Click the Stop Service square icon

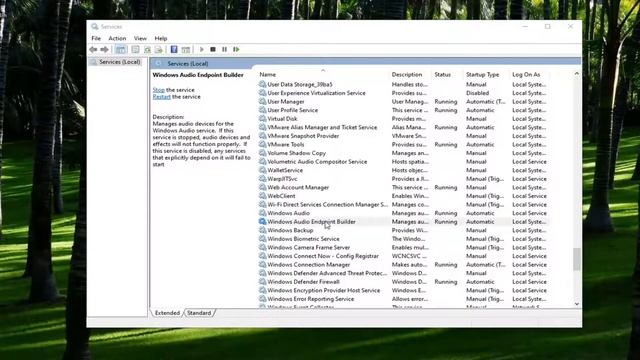point(213,49)
